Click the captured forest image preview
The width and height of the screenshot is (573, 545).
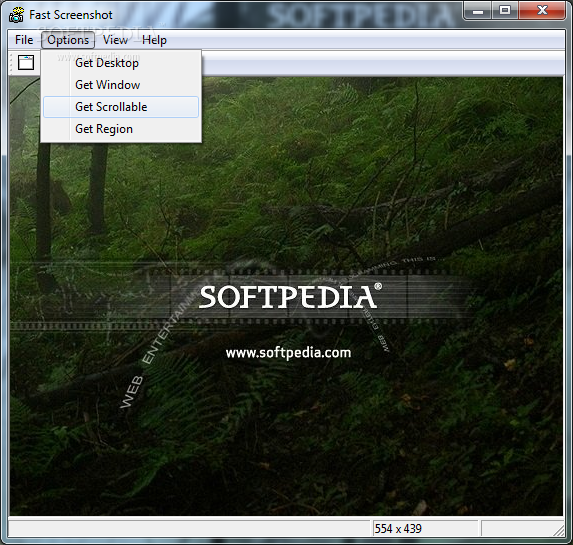pyautogui.click(x=286, y=296)
